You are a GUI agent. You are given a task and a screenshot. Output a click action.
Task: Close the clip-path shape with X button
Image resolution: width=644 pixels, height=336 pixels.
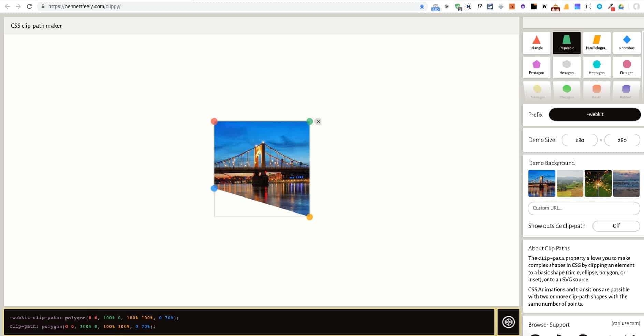(x=318, y=121)
